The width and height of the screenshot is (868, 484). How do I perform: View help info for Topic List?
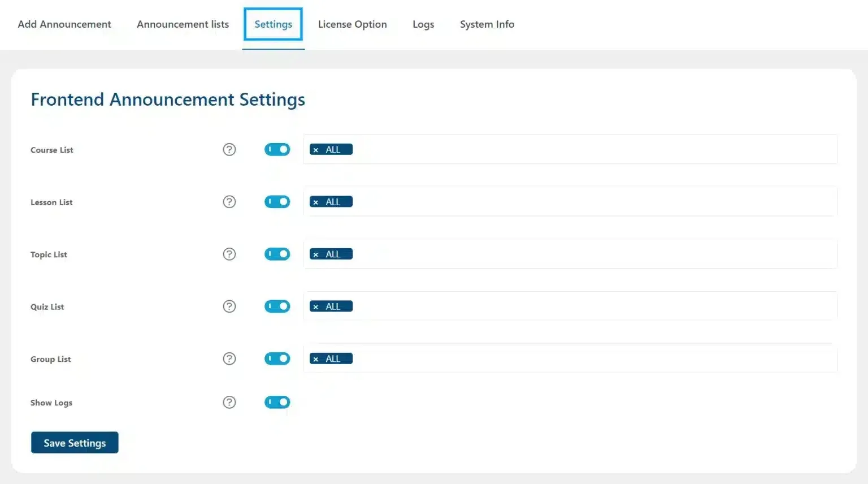click(229, 254)
